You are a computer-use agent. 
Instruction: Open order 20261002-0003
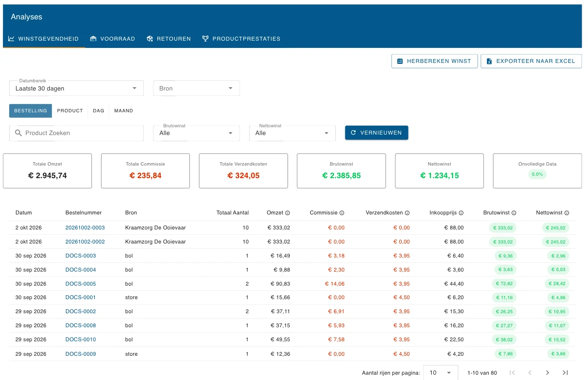pos(85,228)
